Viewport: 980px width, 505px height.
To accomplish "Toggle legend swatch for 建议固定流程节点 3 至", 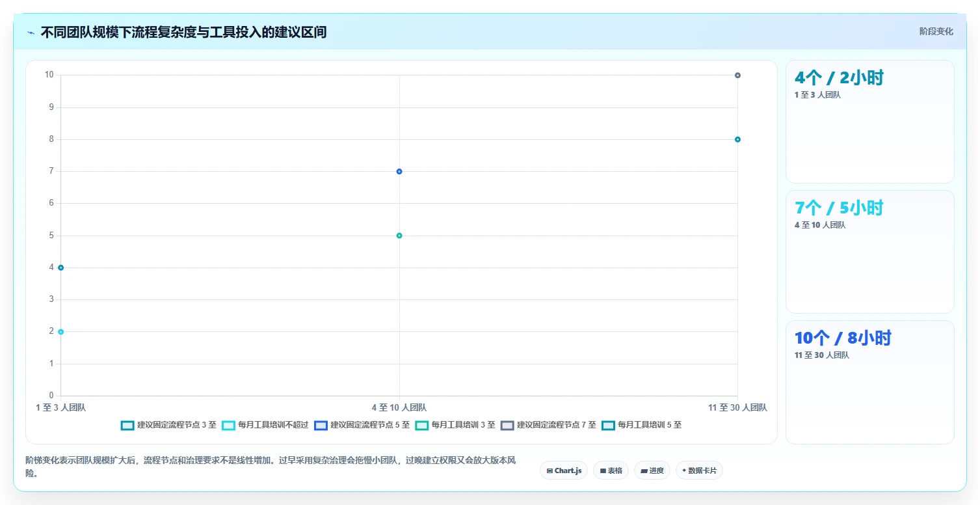I will 127,425.
